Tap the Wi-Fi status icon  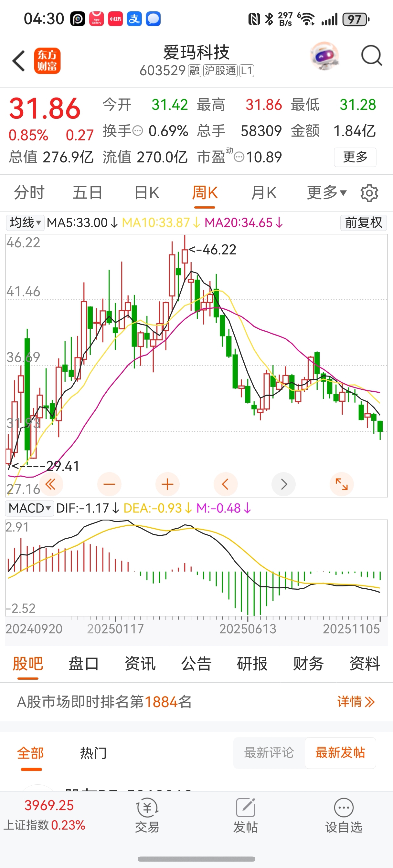click(x=306, y=19)
